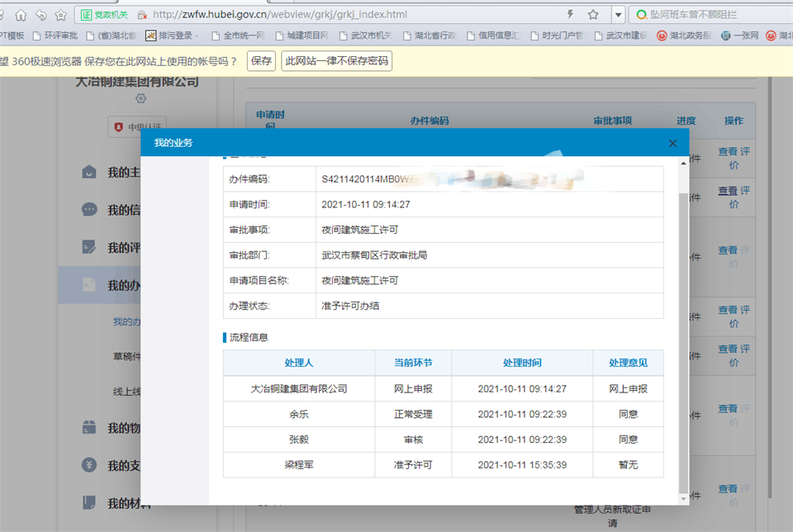The height and width of the screenshot is (532, 793).
Task: Click the handler name 张毅
Action: coord(299,439)
